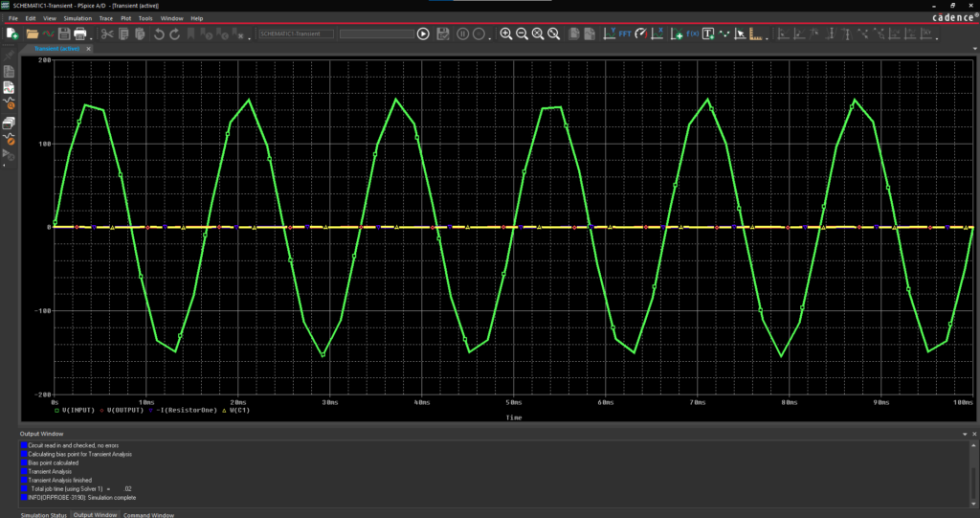Image resolution: width=980 pixels, height=518 pixels.
Task: Click the waveform edit sidebar icon
Action: 9,138
